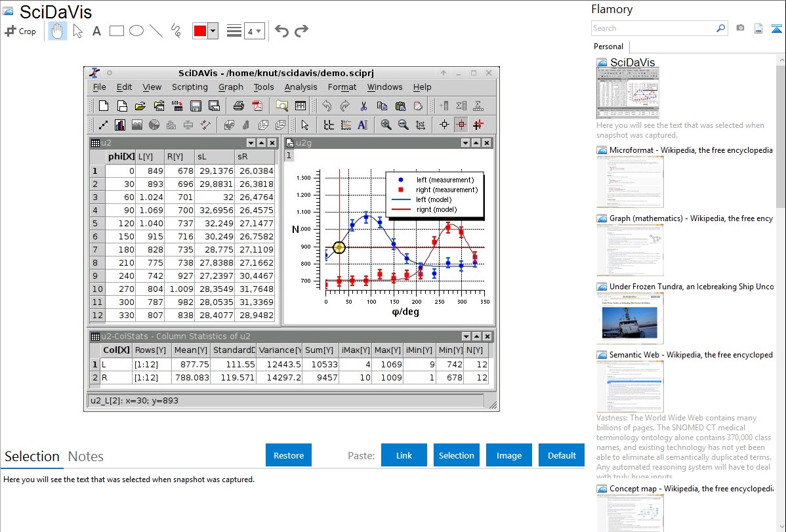Viewport: 786px width, 532px height.
Task: Toggle the black crosshair Screen Reader tool
Action: point(444,125)
